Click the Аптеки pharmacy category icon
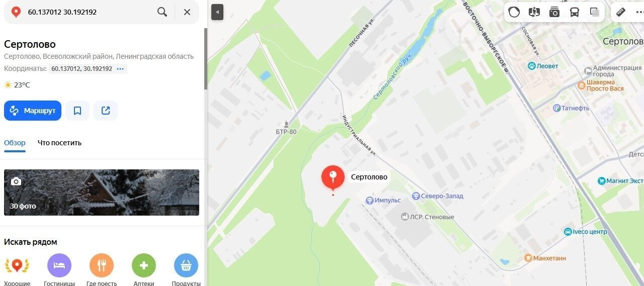 coord(144,265)
